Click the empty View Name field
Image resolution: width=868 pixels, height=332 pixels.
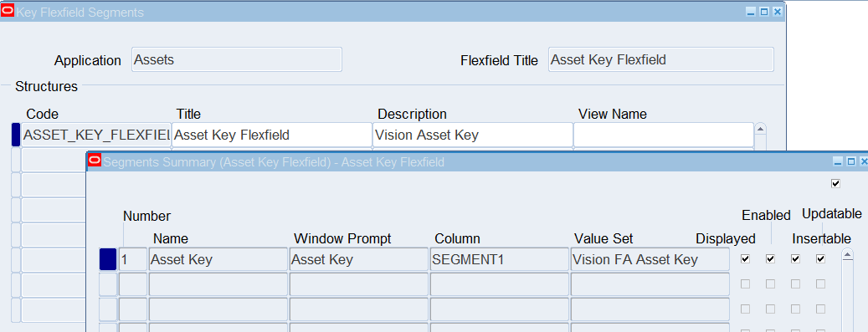click(664, 135)
